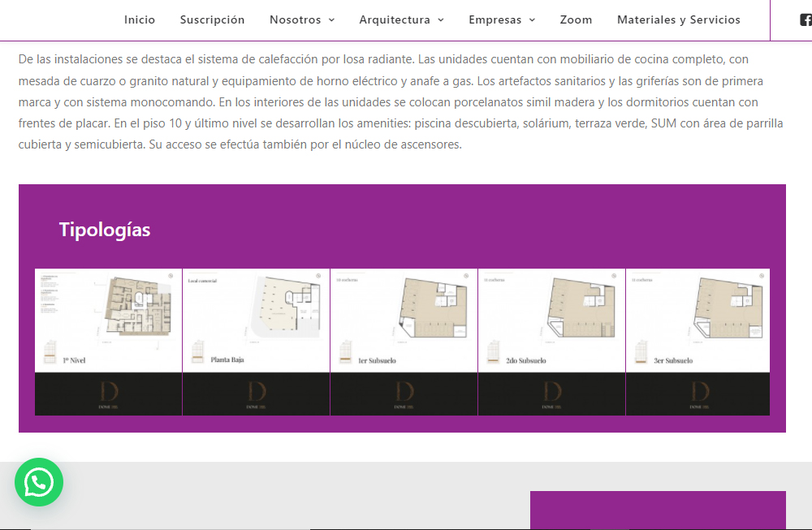Click the D logo under 1er Subsuelo
The height and width of the screenshot is (530, 812).
coord(404,394)
